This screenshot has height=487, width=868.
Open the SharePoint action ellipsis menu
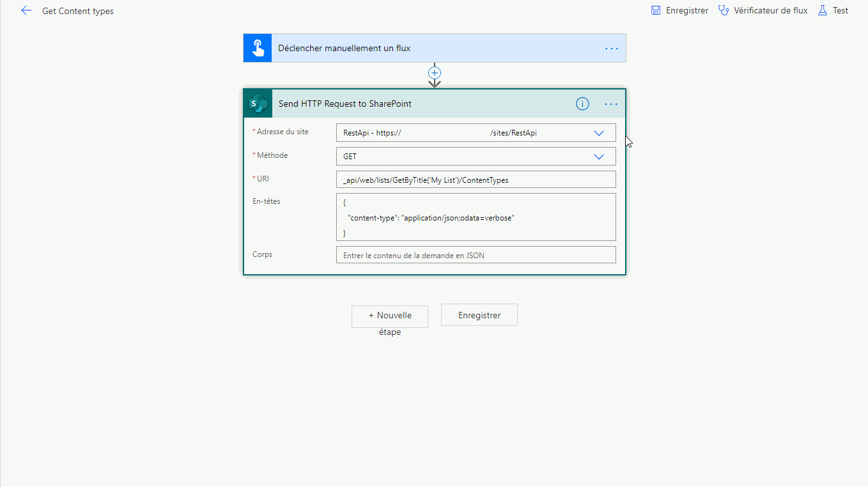[612, 104]
